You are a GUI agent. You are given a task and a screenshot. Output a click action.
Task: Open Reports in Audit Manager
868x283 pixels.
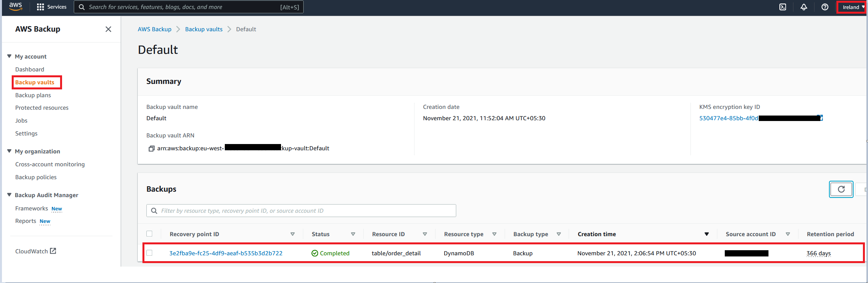tap(26, 221)
